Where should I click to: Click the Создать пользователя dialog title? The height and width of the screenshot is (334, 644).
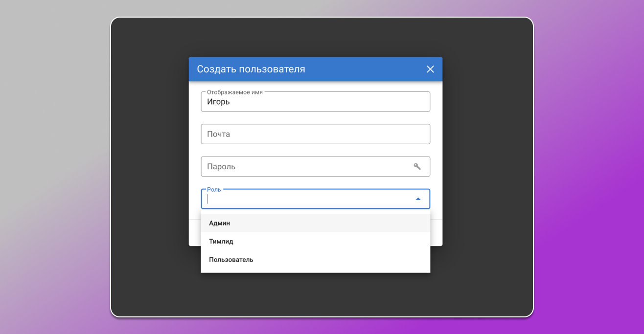[250, 69]
